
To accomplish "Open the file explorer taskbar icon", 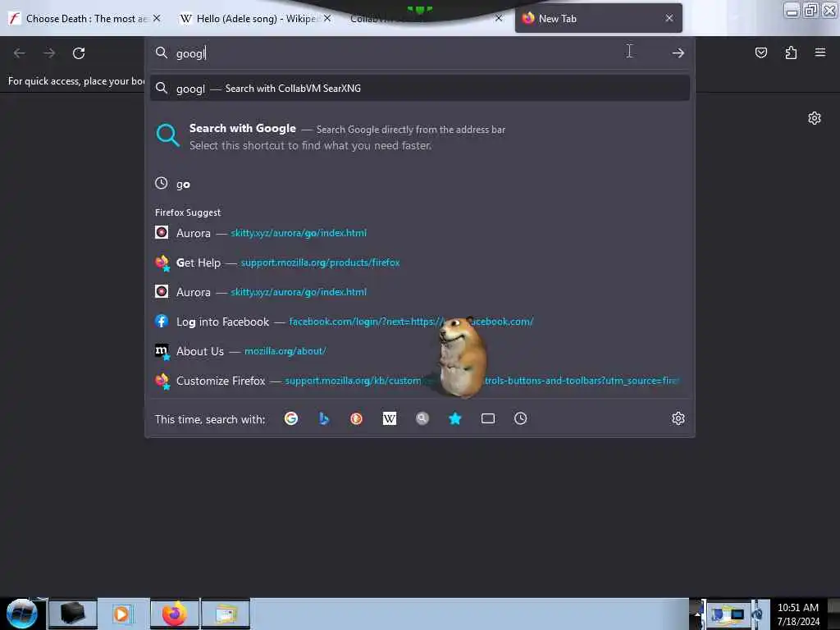I will pyautogui.click(x=226, y=614).
